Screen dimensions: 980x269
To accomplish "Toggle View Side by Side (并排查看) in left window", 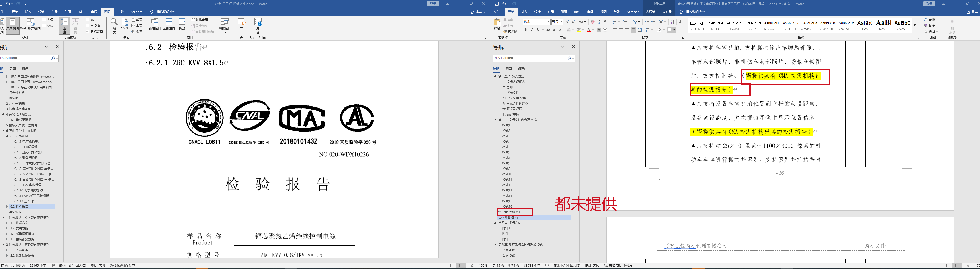I will [x=200, y=19].
